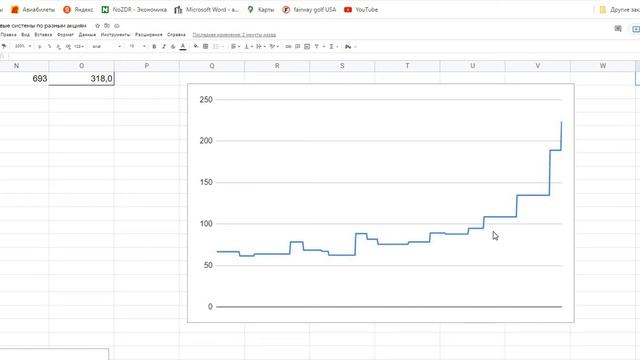Open the Functions sigma menu
The width and height of the screenshot is (640, 360).
tap(331, 47)
